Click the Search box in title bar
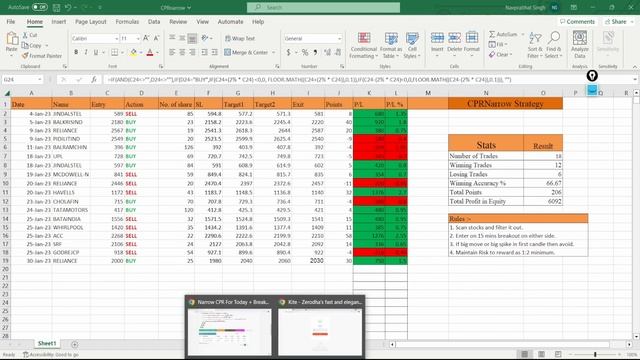This screenshot has width=640, height=360. 323,7
